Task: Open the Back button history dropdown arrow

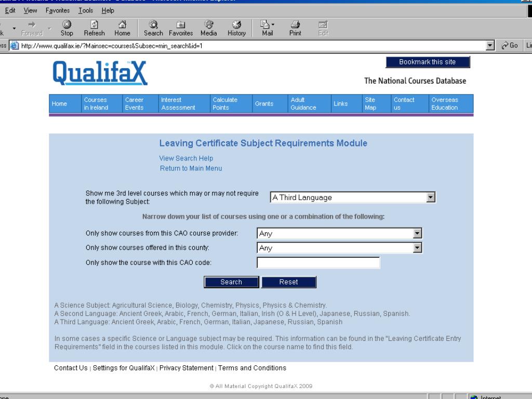Action: click(14, 28)
